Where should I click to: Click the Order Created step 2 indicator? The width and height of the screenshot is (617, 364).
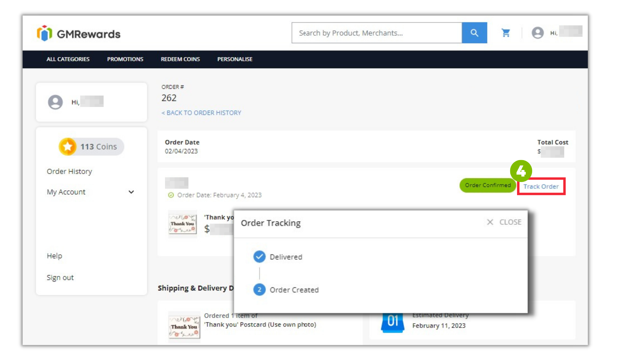tap(259, 289)
